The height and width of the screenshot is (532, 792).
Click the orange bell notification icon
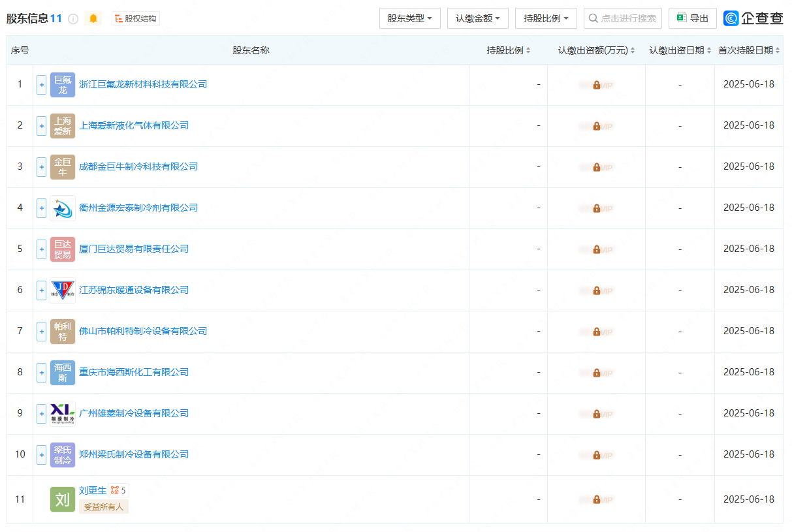point(93,18)
